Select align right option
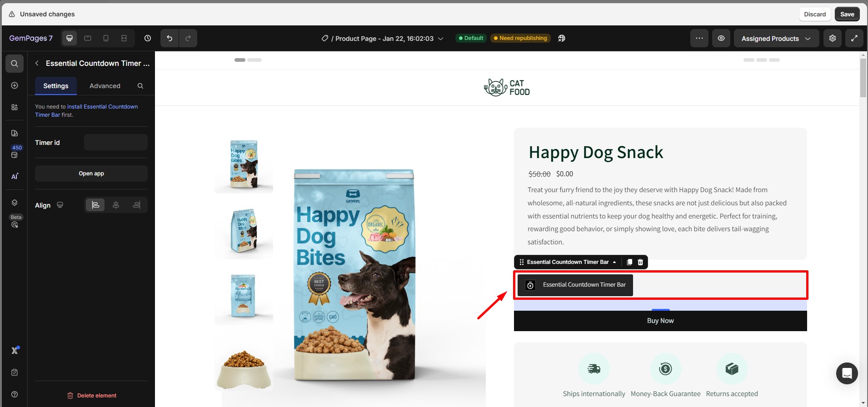This screenshot has height=407, width=868. pyautogui.click(x=136, y=205)
